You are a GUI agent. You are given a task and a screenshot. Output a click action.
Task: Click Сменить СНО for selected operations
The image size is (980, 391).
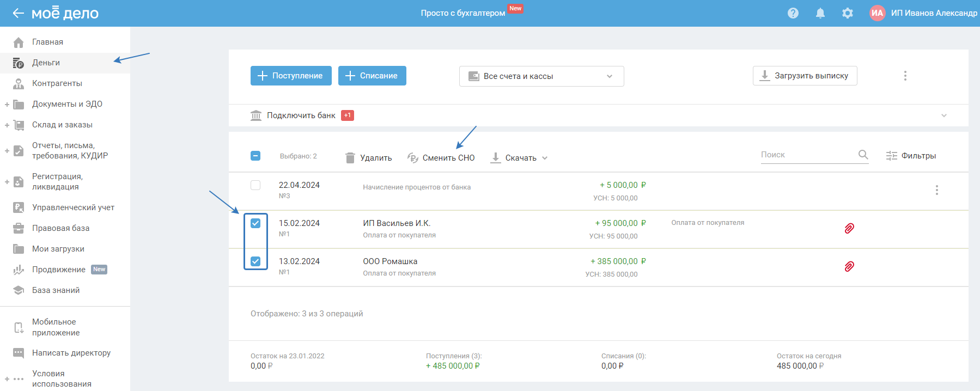click(x=441, y=158)
